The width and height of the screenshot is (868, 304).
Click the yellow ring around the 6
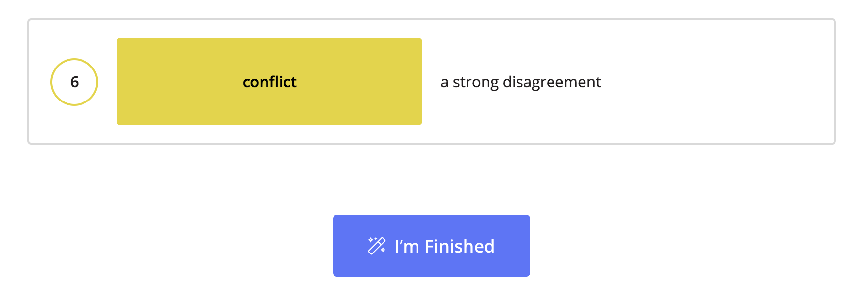click(74, 59)
